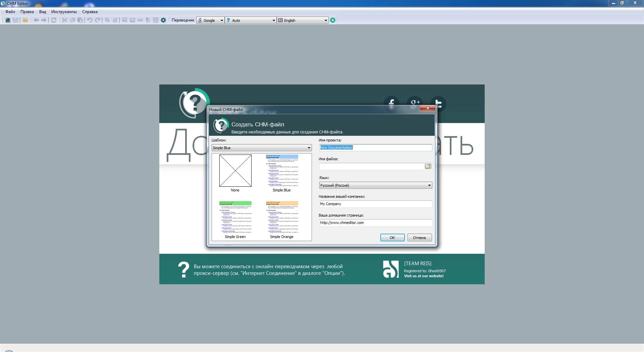Open the Инструменты menu
The width and height of the screenshot is (644, 352).
[64, 12]
